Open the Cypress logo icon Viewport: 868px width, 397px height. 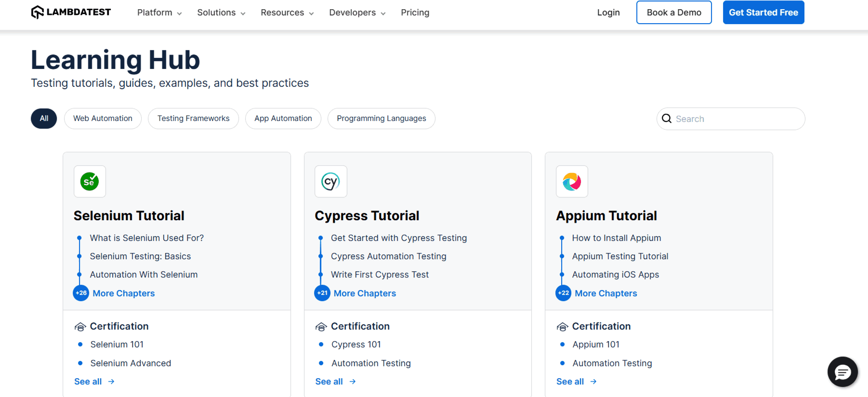click(331, 182)
